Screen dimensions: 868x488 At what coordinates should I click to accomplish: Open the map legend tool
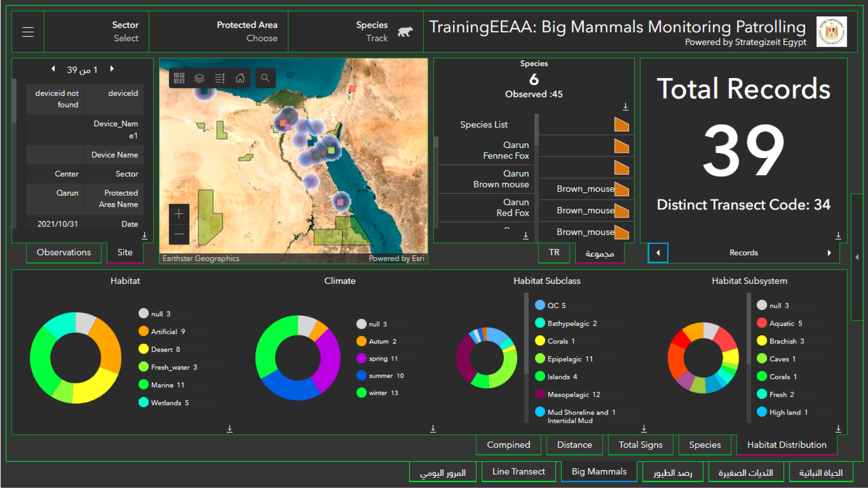pyautogui.click(x=220, y=78)
